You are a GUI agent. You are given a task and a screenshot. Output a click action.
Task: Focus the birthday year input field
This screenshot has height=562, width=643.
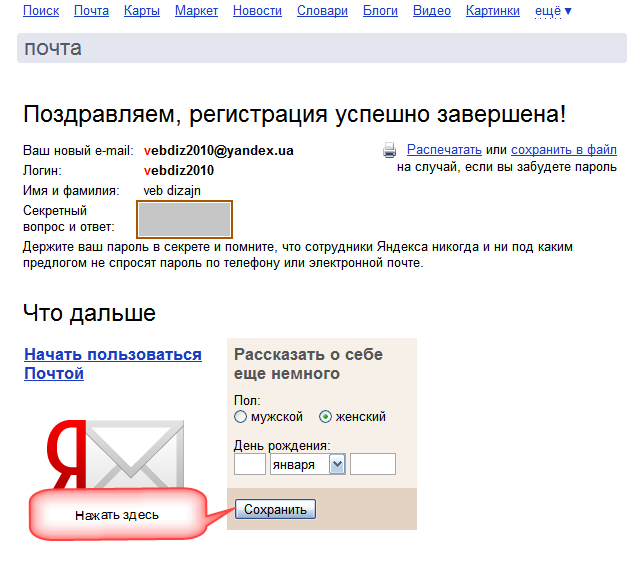(x=373, y=464)
